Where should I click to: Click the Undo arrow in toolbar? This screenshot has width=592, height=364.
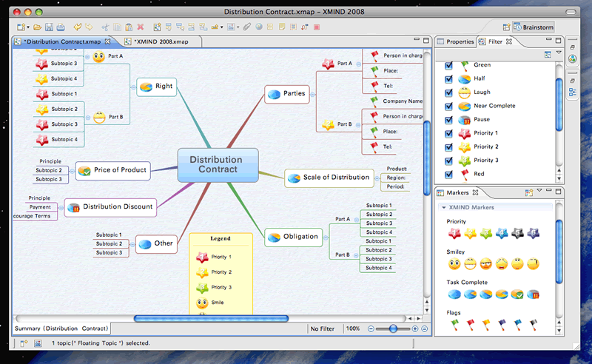(77, 27)
